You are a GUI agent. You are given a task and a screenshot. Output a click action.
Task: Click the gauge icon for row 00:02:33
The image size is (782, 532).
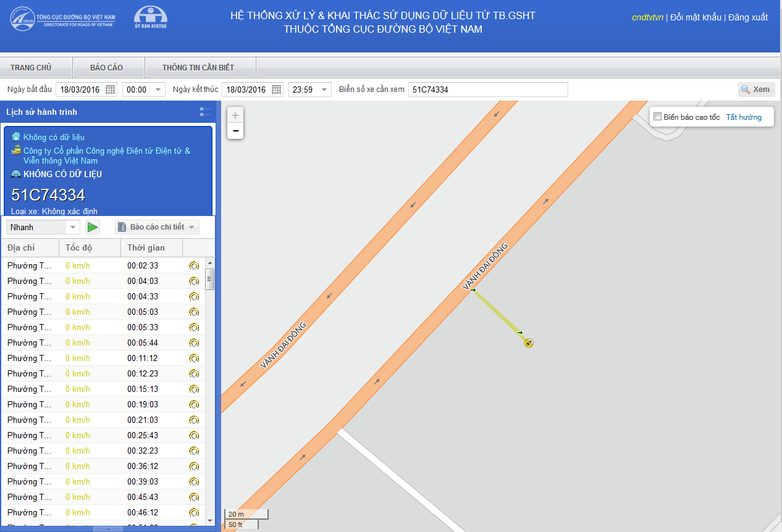tap(194, 265)
